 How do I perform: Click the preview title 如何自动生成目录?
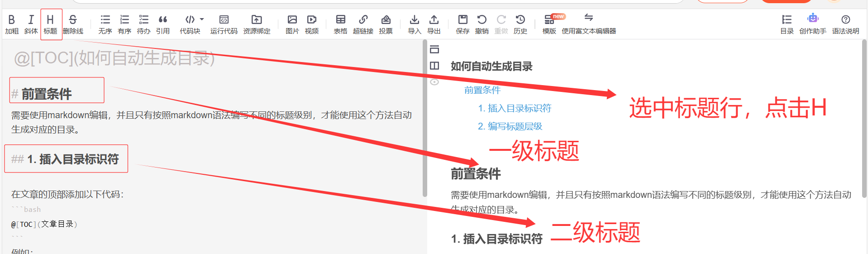tap(491, 67)
